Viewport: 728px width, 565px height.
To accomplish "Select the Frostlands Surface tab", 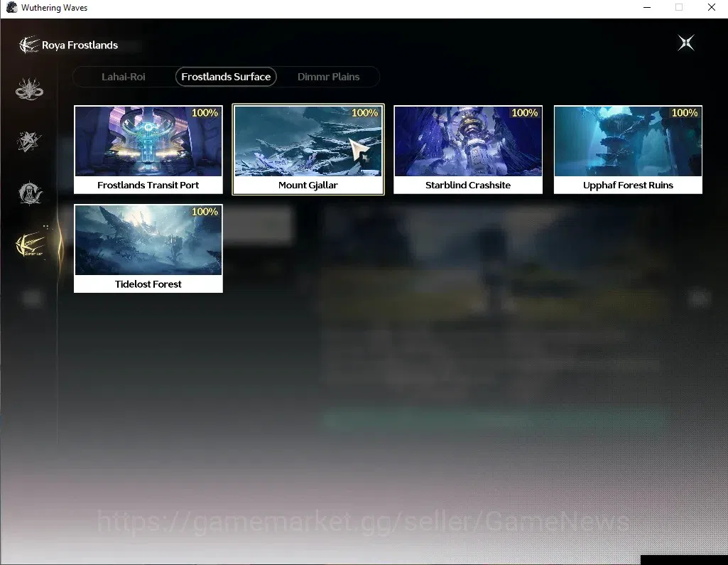I will coord(226,77).
